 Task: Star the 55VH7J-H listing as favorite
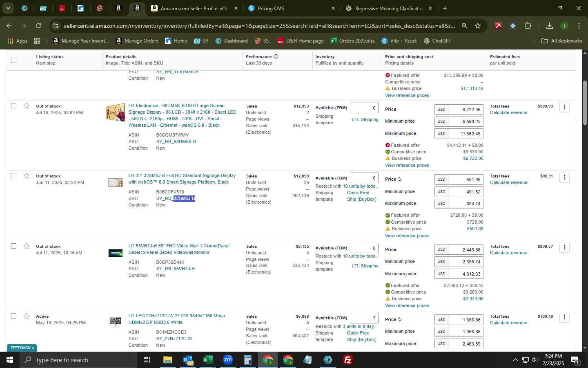coord(27,246)
